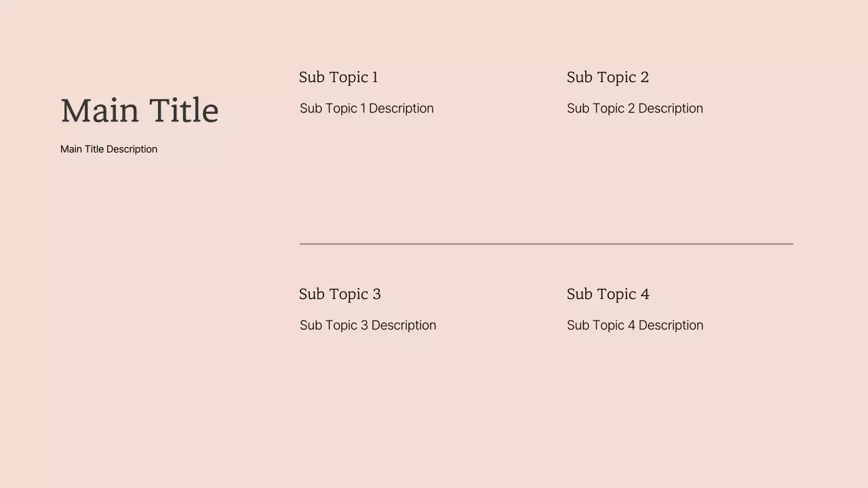The width and height of the screenshot is (868, 488).
Task: Select the Sub Topic 2 Description line
Action: tap(635, 108)
